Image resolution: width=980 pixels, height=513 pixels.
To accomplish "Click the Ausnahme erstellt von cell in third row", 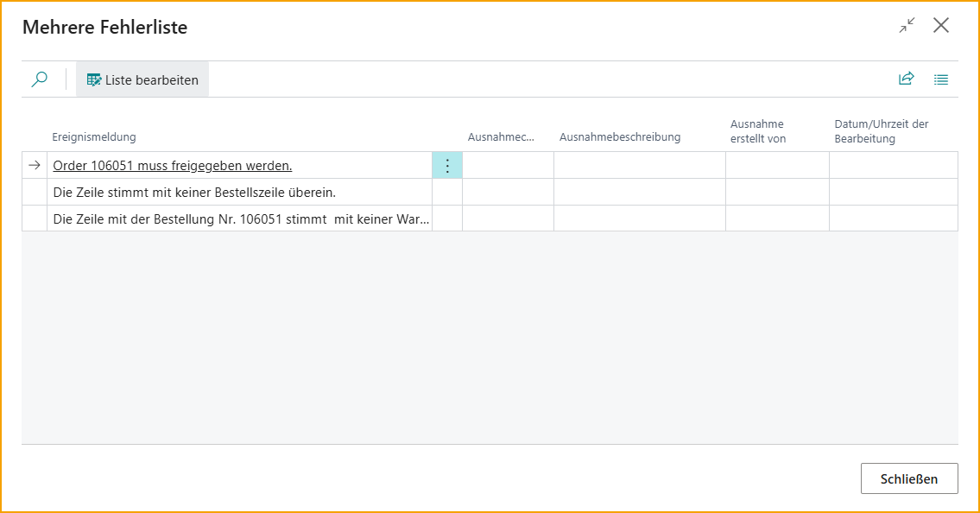I will pyautogui.click(x=777, y=219).
